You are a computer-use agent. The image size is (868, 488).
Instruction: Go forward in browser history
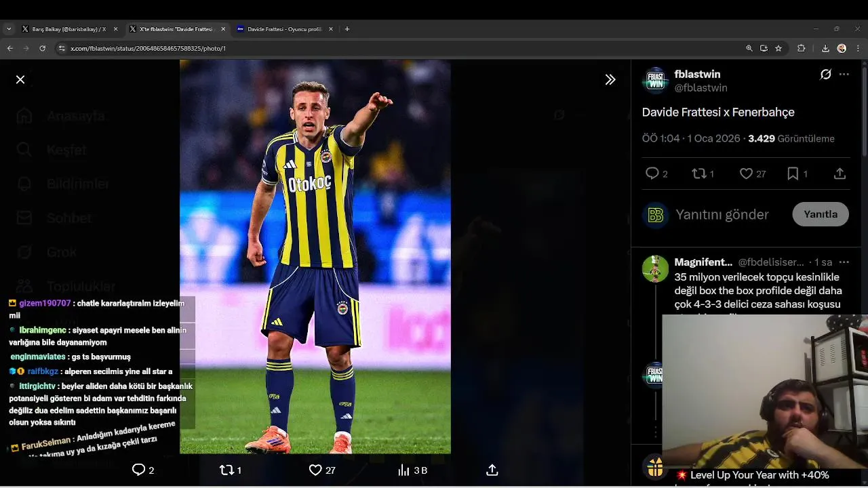pyautogui.click(x=26, y=48)
